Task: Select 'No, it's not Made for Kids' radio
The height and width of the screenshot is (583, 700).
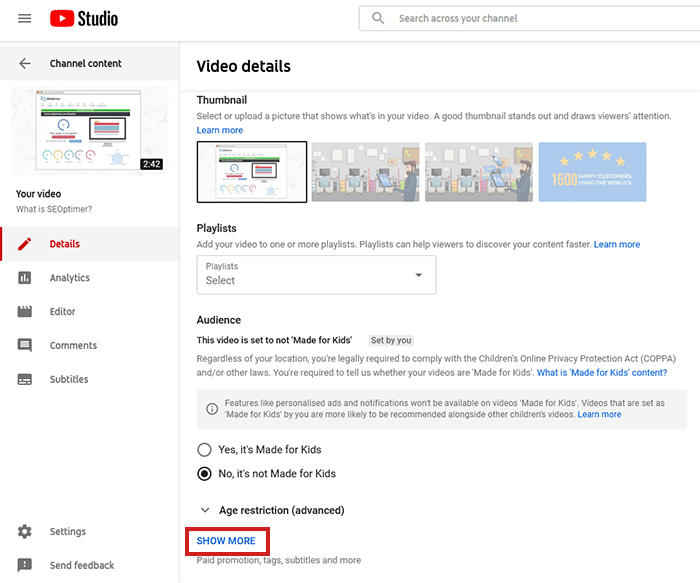Action: [204, 474]
